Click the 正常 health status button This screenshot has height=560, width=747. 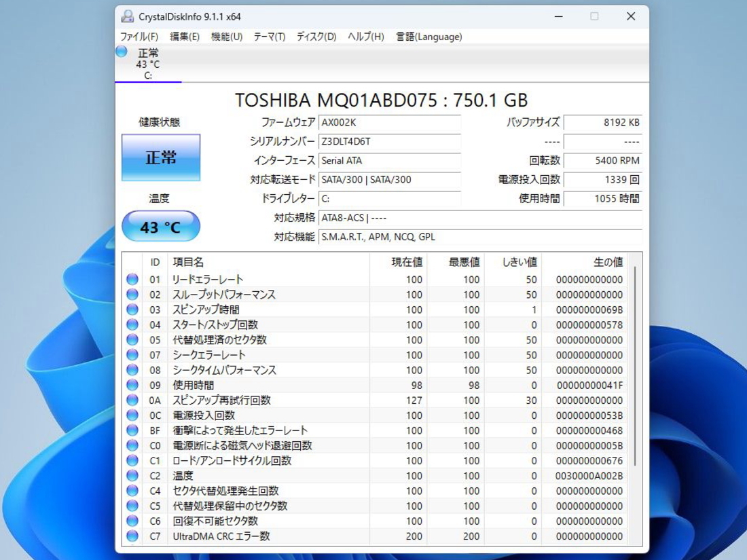161,157
